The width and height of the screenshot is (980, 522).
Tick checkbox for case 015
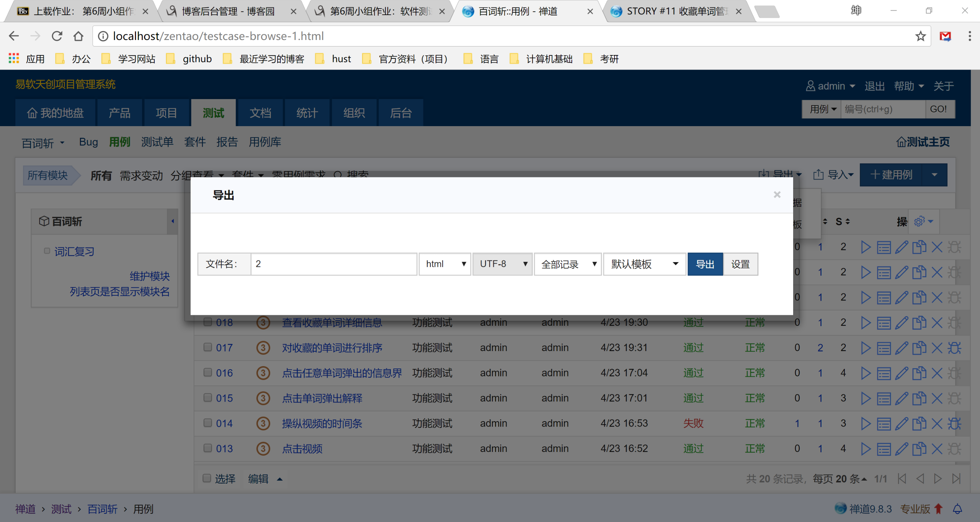tap(207, 397)
